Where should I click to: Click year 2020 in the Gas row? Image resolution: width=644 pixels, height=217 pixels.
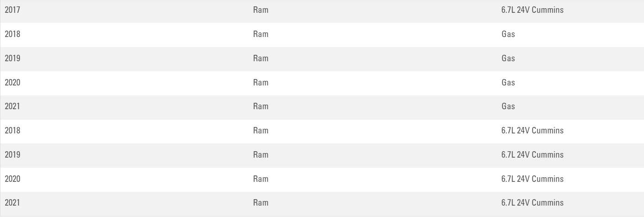12,83
